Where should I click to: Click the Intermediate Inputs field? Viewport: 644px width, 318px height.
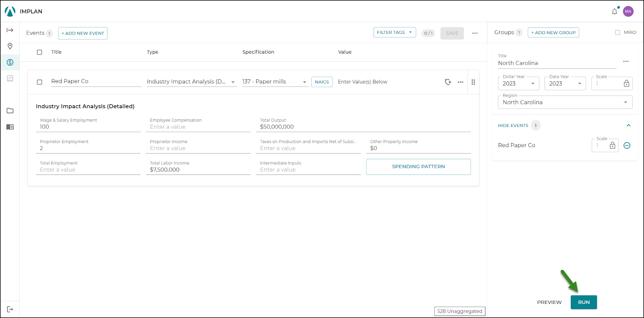[308, 167]
